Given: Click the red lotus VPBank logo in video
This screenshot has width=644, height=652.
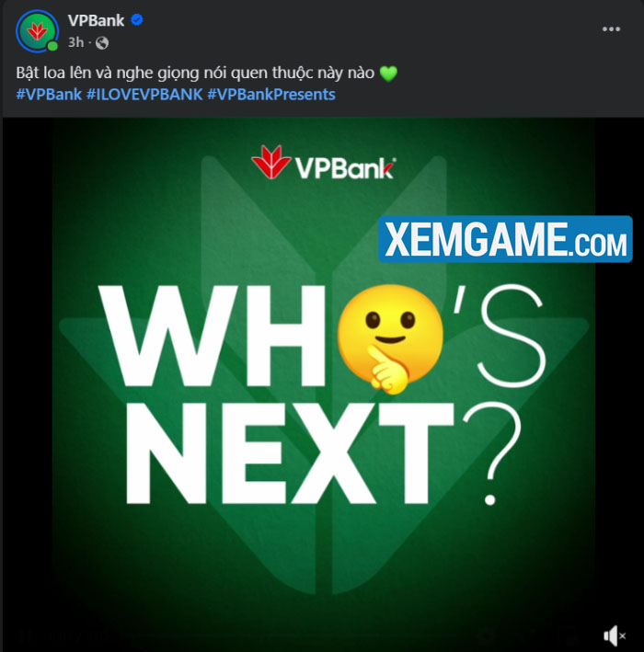Looking at the screenshot, I should [x=270, y=162].
